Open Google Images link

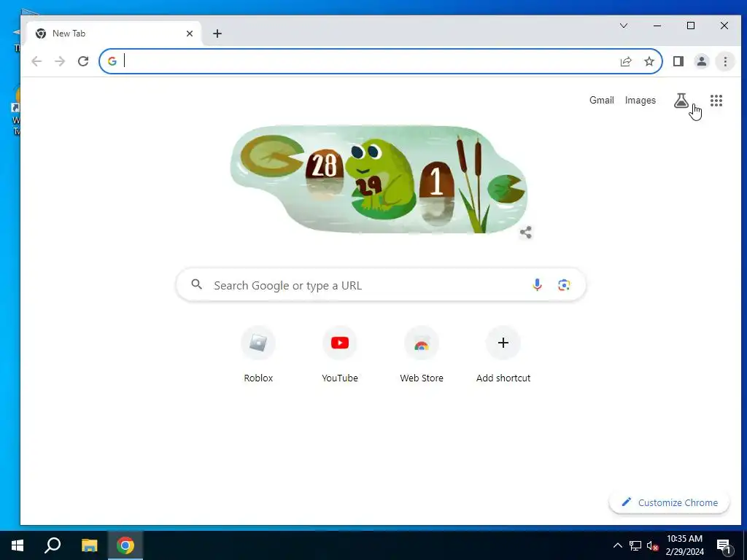click(x=640, y=101)
